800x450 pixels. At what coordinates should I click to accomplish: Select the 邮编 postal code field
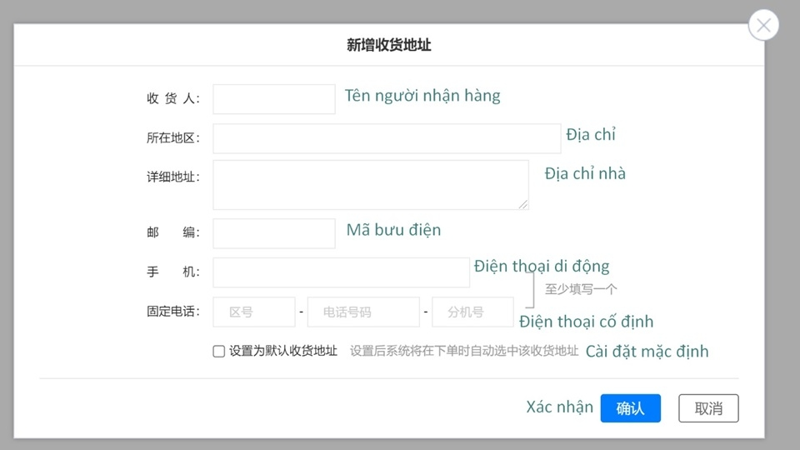[274, 233]
